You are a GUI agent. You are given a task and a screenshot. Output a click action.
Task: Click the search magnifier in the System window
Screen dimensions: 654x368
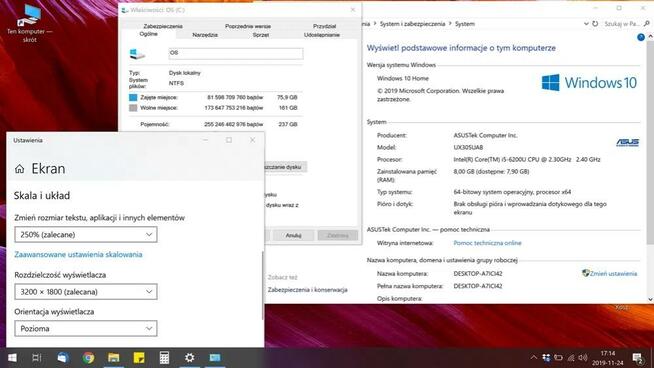coord(646,24)
